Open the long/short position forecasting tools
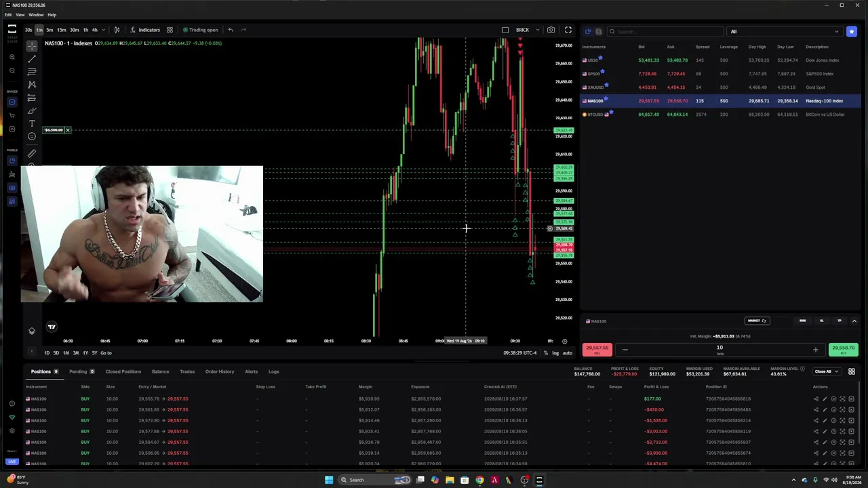Image resolution: width=868 pixels, height=488 pixels. pos(32,98)
